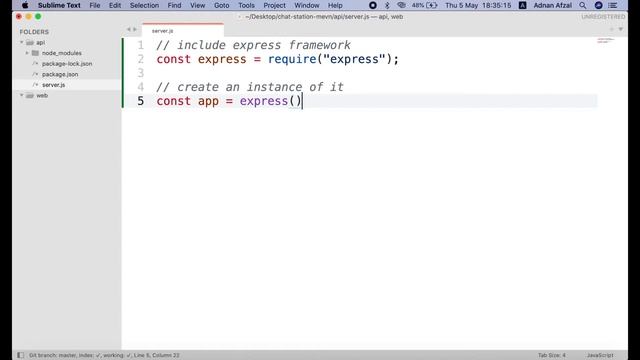Screen dimensions: 640x360
Task: Open the Selection menu
Action: pyautogui.click(x=144, y=5)
